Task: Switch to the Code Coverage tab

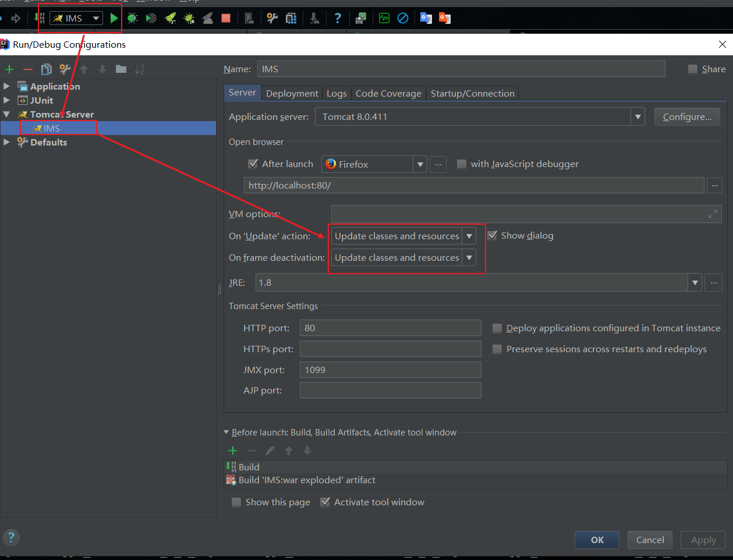Action: (388, 94)
